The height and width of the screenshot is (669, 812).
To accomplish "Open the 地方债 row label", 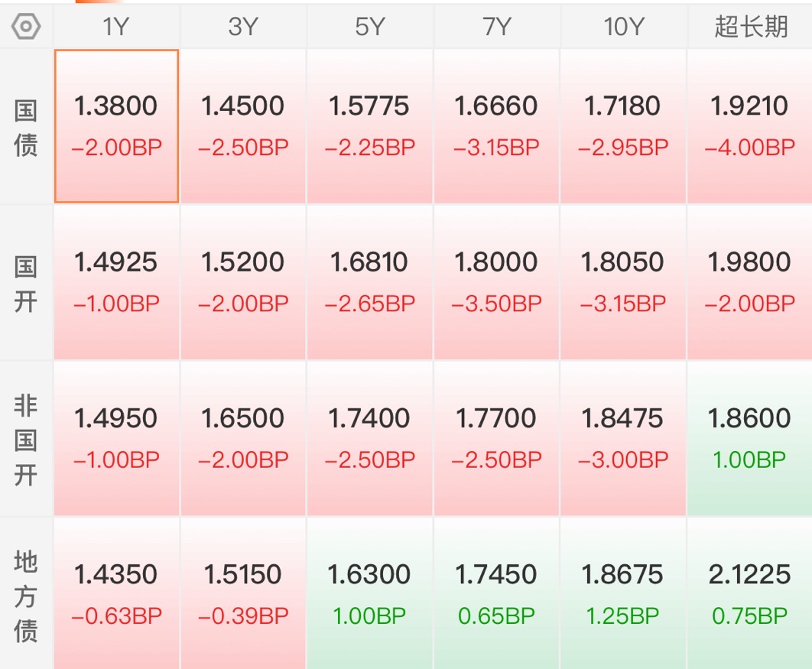I will point(26,594).
